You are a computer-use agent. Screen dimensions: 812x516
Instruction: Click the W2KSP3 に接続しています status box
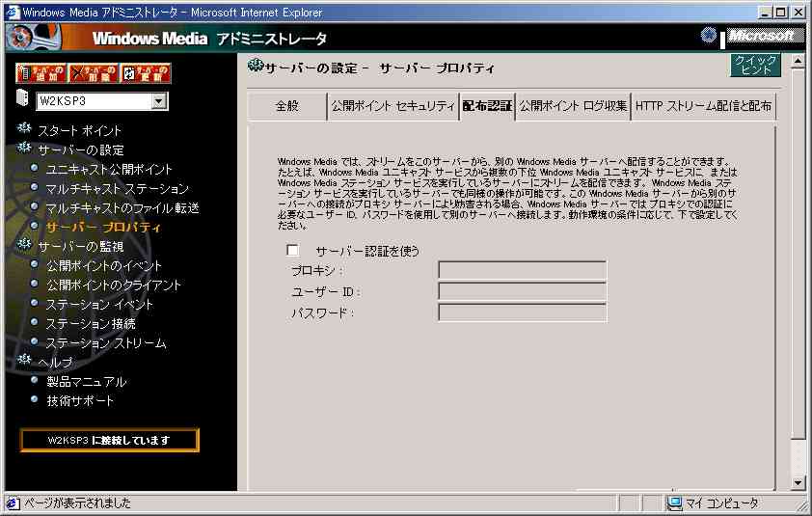[109, 441]
